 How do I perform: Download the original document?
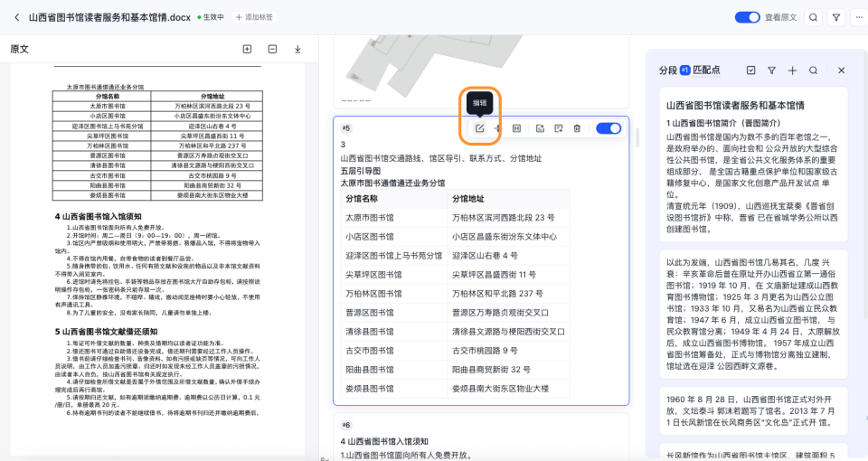297,49
